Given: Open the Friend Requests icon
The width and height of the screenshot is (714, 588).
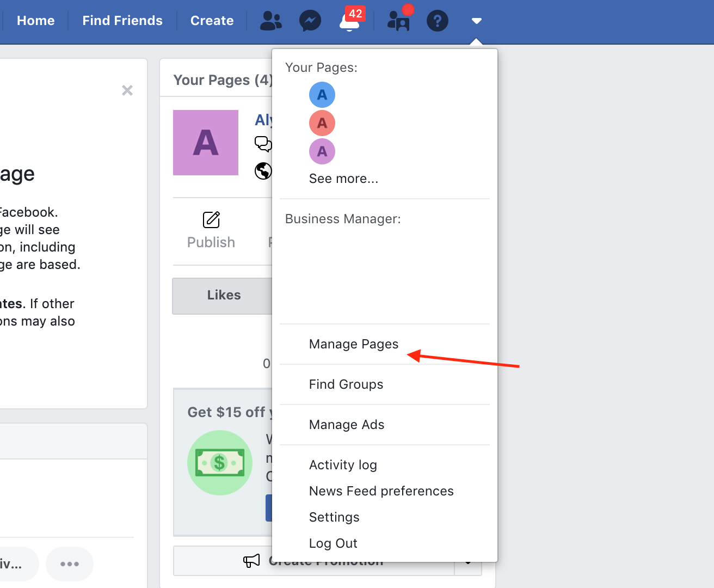Looking at the screenshot, I should coord(271,21).
